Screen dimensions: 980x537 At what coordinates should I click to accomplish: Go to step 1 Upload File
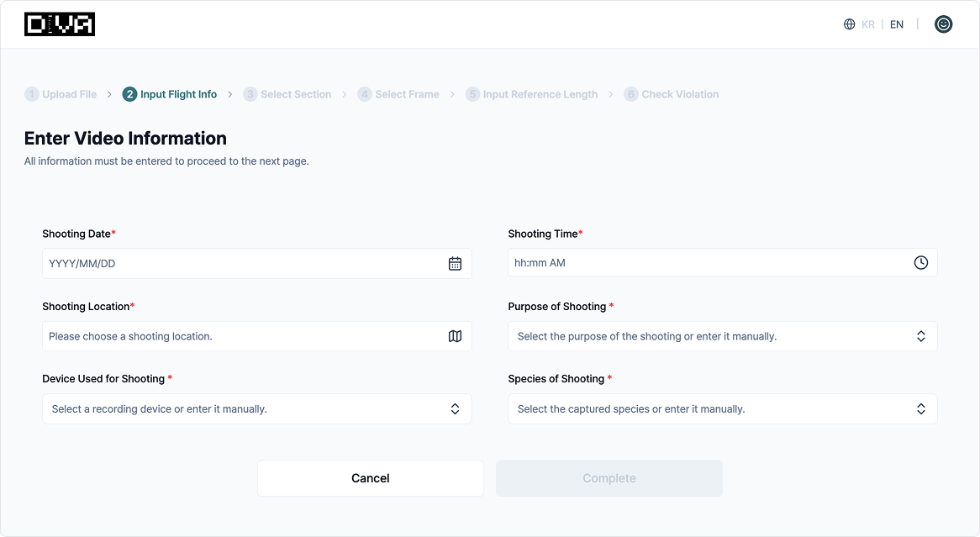point(61,94)
